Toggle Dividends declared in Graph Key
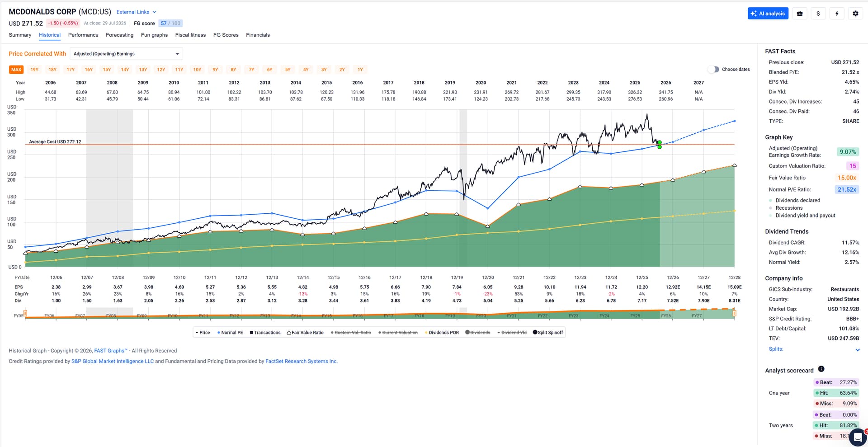 794,200
